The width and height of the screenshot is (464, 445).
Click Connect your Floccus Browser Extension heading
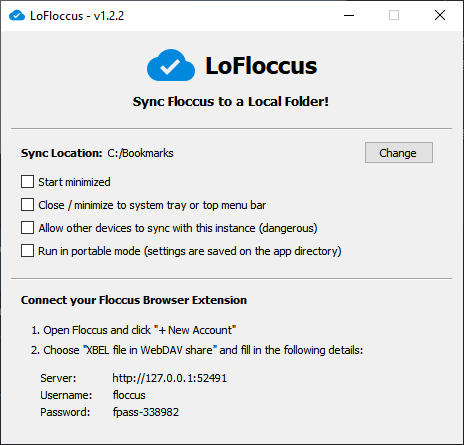[x=134, y=300]
